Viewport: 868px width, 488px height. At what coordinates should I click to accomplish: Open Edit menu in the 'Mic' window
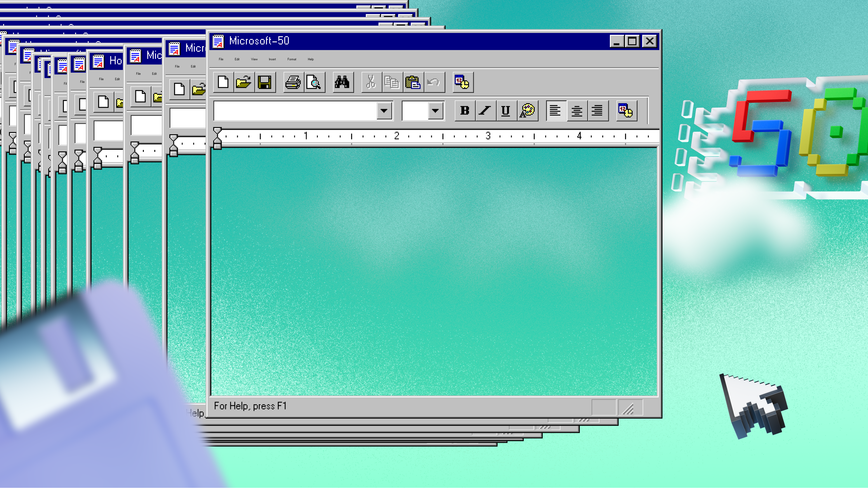154,73
